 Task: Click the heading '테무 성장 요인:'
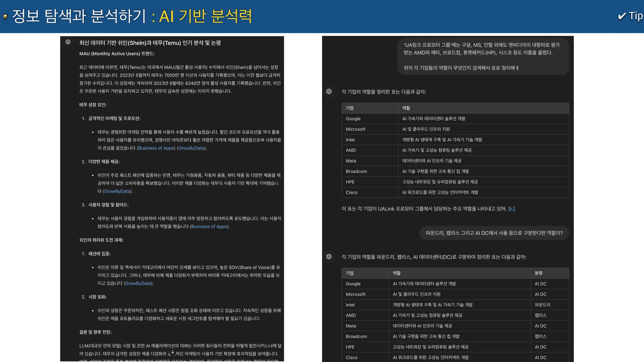pyautogui.click(x=93, y=105)
